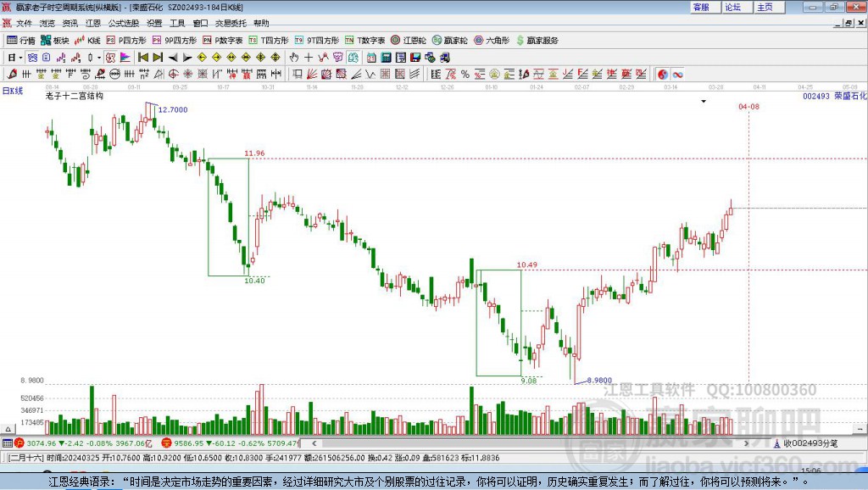Collapse panel with minus button at right

[x=860, y=429]
